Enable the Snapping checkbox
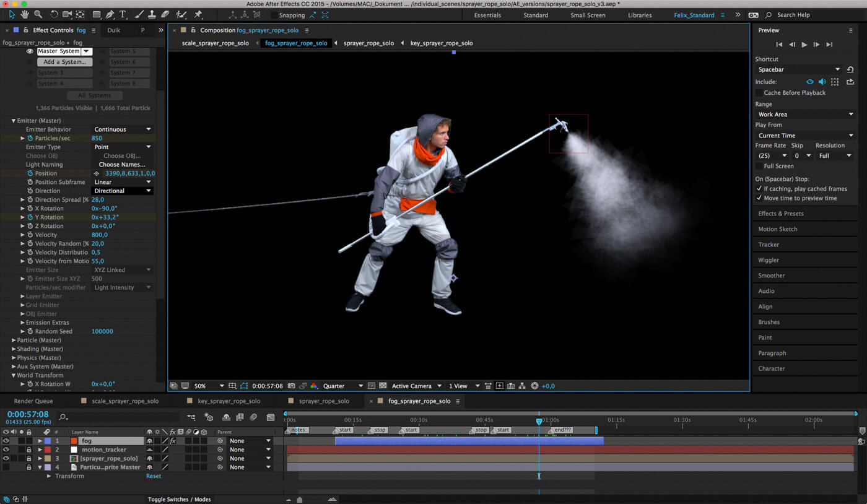The width and height of the screenshot is (867, 504). pyautogui.click(x=273, y=15)
